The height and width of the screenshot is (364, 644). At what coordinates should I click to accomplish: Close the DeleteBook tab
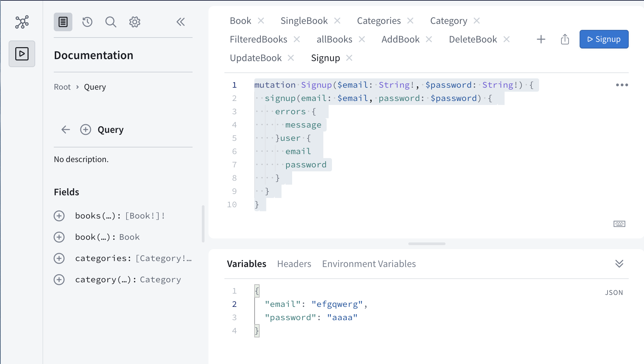[507, 39]
